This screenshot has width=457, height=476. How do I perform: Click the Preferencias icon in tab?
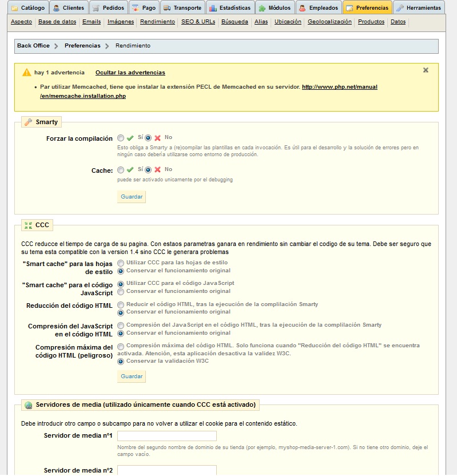(x=349, y=8)
